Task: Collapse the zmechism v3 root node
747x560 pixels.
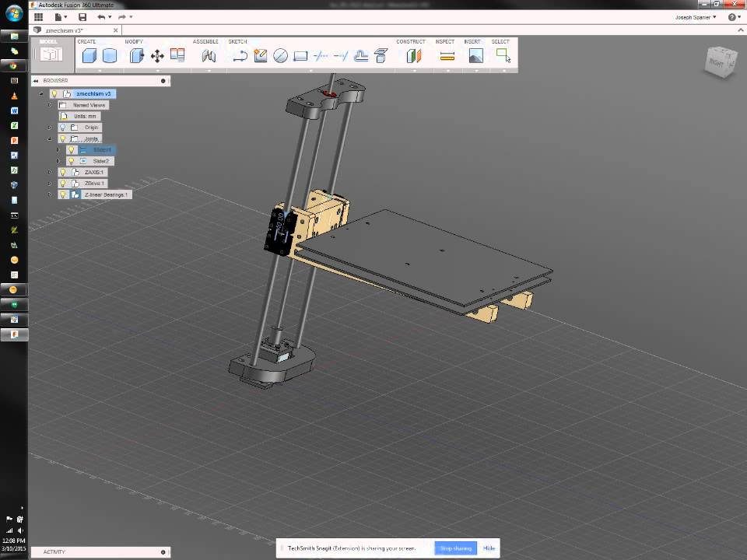Action: point(41,94)
